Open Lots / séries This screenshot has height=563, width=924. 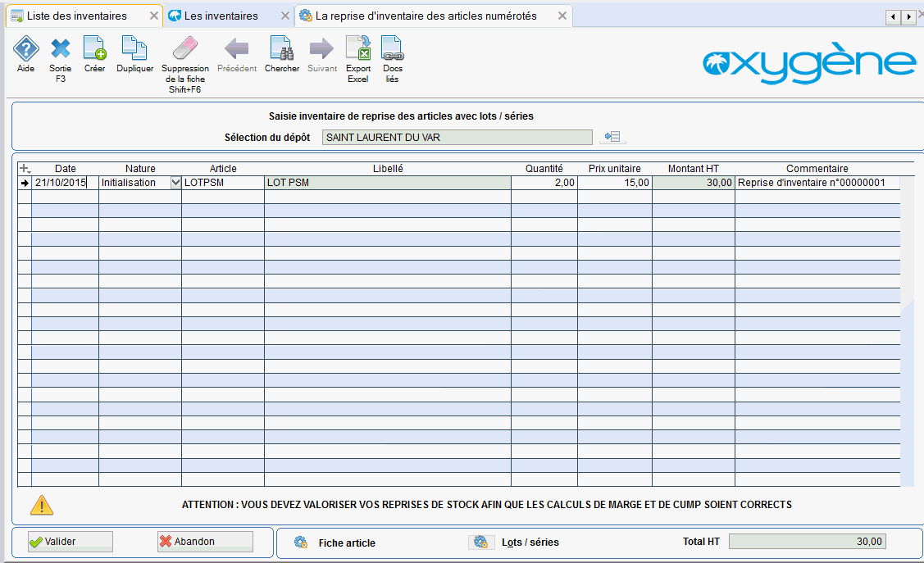click(x=530, y=543)
